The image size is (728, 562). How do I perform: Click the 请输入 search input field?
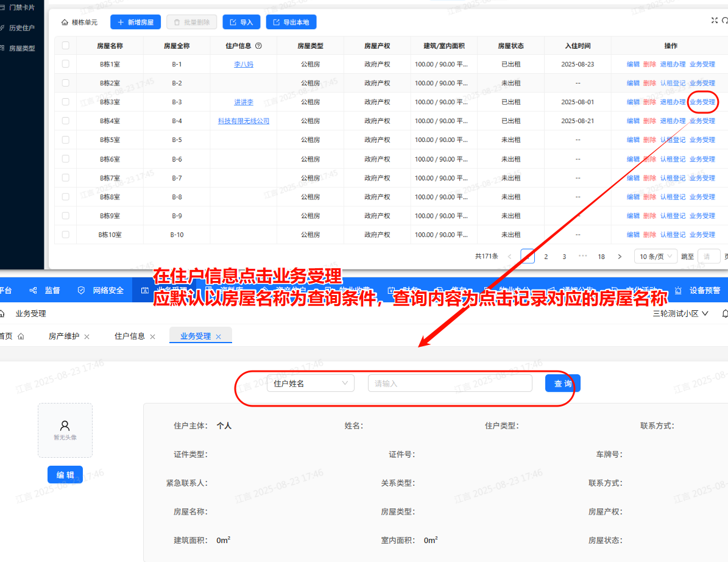[x=450, y=383]
